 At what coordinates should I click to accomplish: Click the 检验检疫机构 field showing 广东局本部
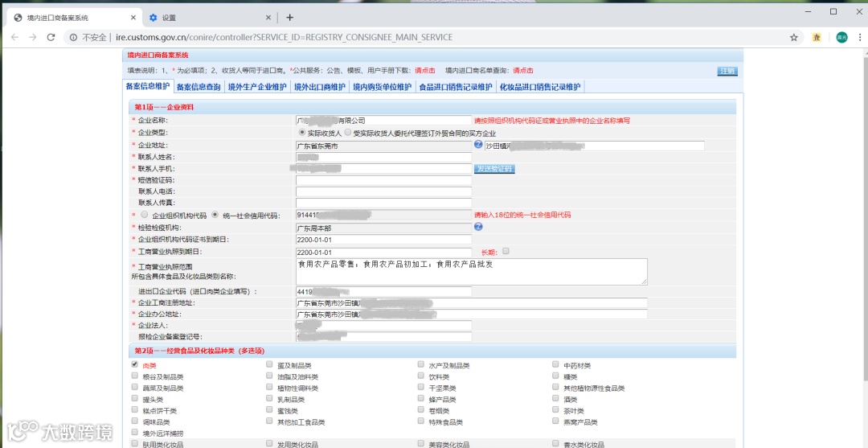pos(383,228)
